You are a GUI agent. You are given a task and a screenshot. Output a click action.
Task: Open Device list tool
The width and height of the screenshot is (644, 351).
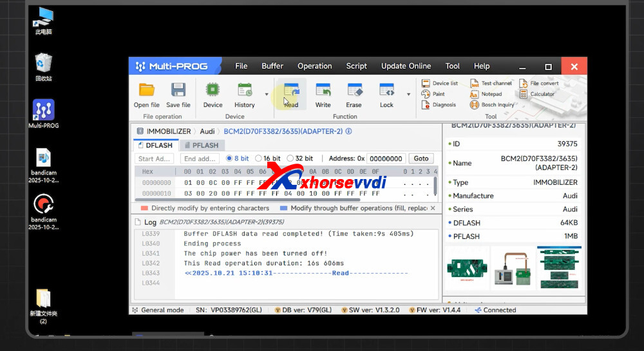point(440,83)
